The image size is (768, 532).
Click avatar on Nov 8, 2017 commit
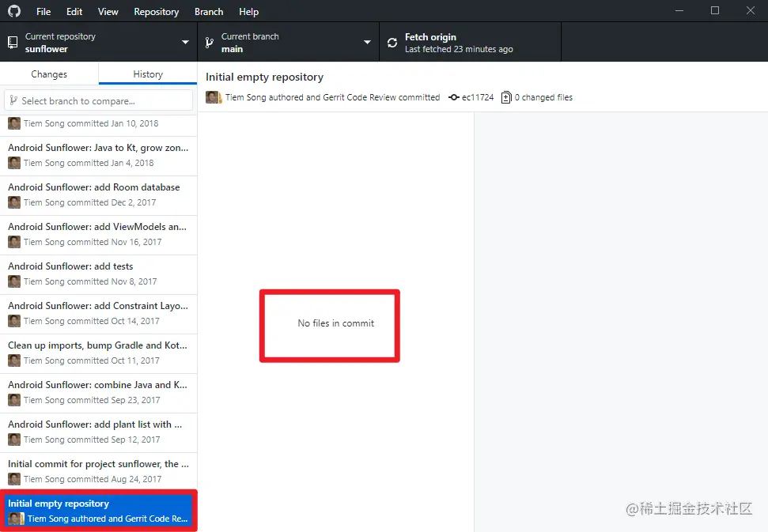14,282
